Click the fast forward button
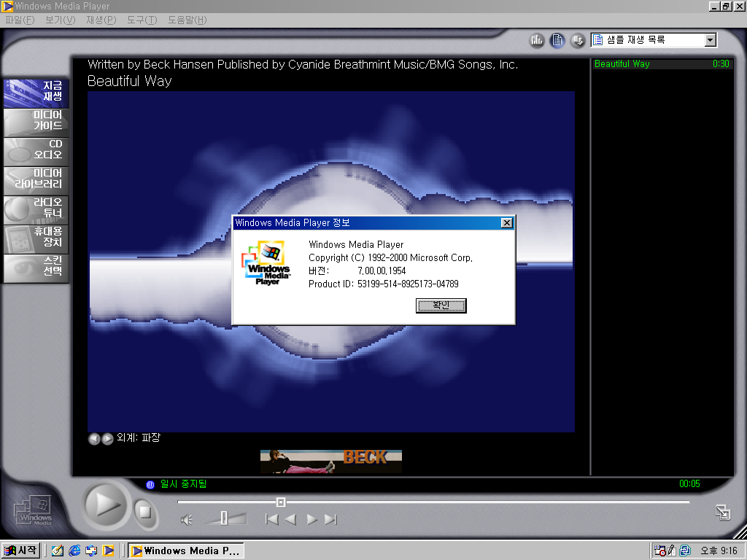Screen dimensions: 747x560 point(312,519)
